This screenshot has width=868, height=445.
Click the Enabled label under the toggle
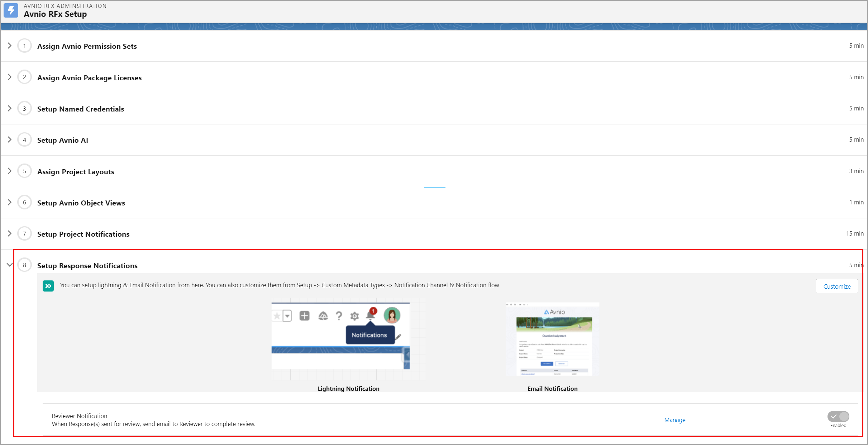coord(838,426)
